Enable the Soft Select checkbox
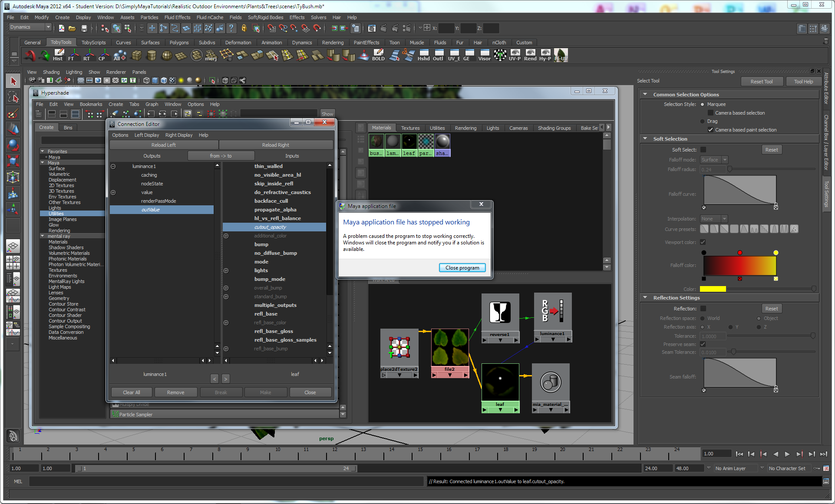The width and height of the screenshot is (835, 504). pyautogui.click(x=703, y=150)
